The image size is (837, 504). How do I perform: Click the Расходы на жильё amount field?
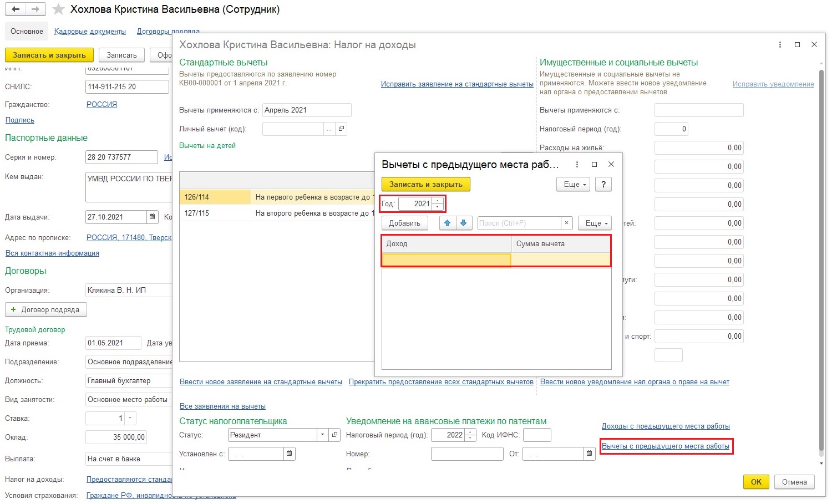699,147
